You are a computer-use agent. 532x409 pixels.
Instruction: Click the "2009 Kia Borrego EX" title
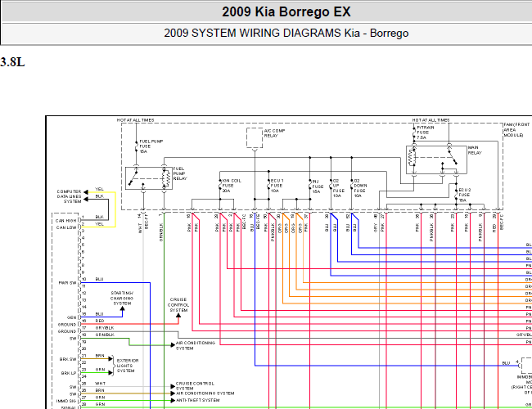[x=286, y=12]
